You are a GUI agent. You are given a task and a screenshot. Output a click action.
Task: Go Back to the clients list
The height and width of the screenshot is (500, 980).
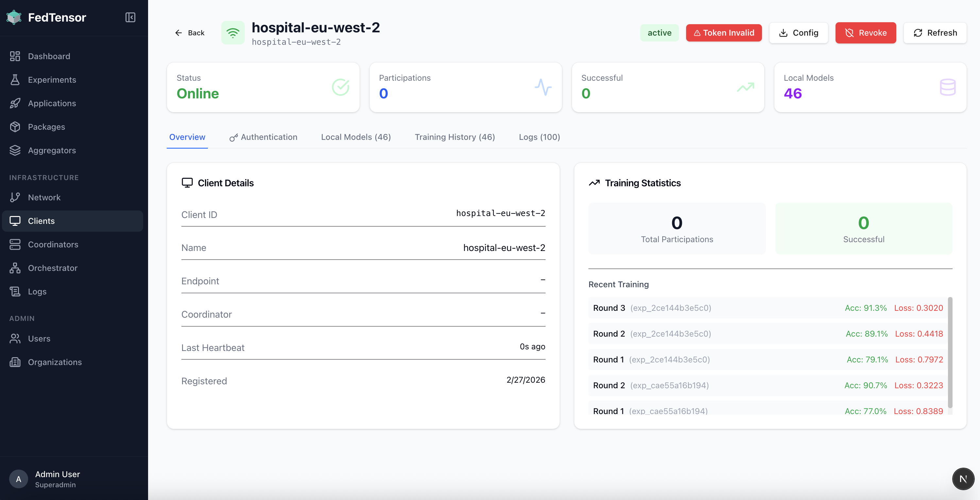[190, 33]
